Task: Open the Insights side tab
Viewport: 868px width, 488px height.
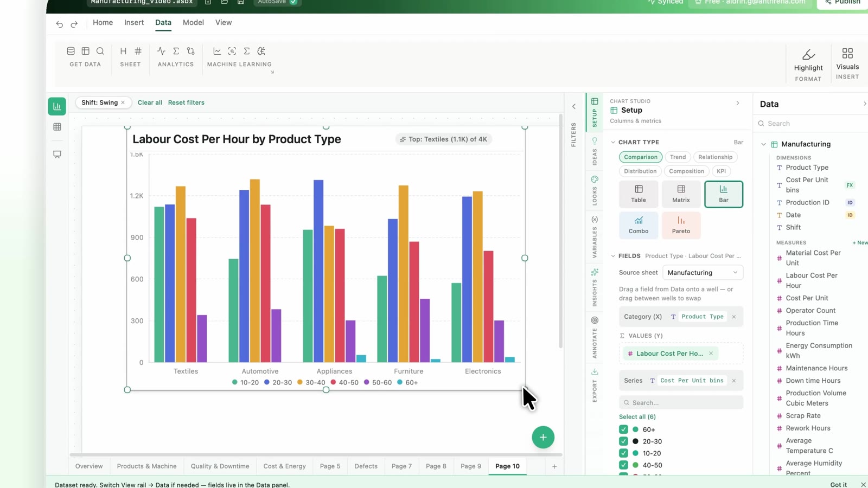Action: (595, 287)
